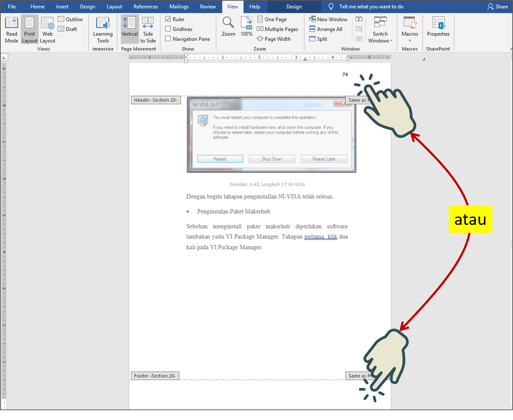Open the References tab
Viewport: 513px width, 420px height.
146,7
